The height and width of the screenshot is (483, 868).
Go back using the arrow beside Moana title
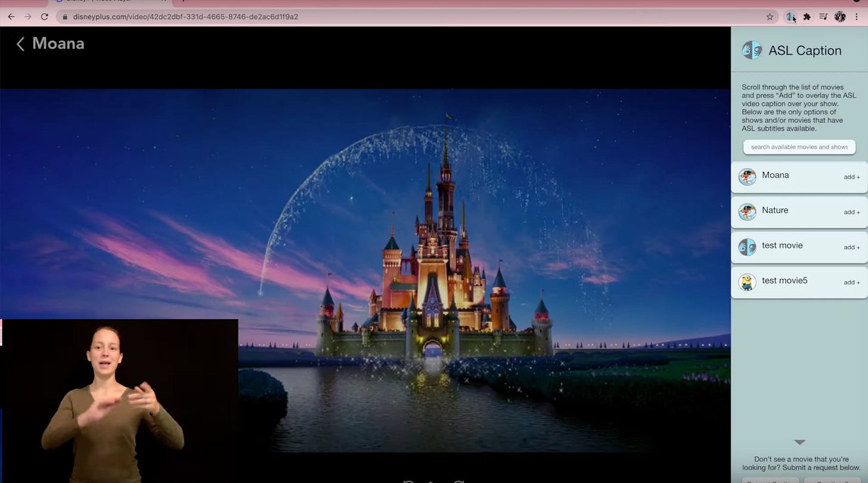[x=20, y=44]
